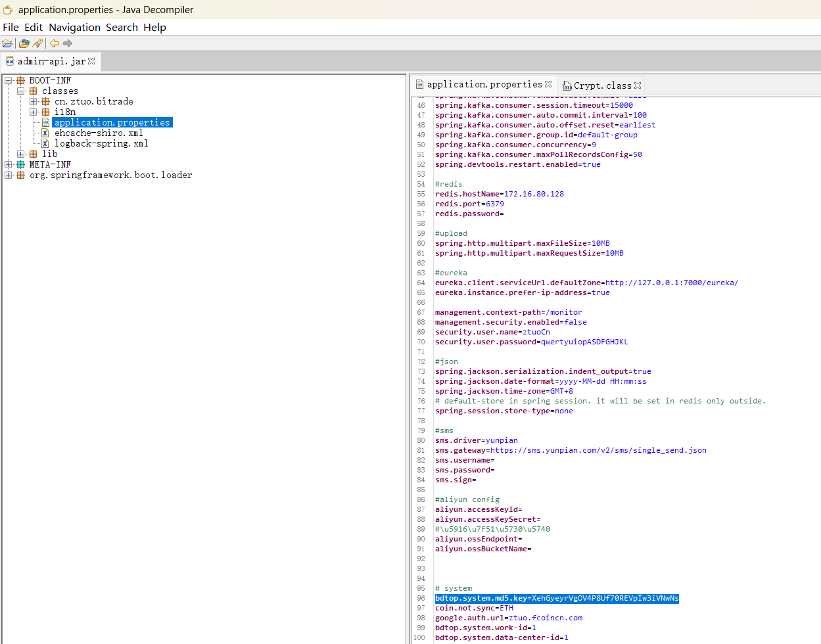The width and height of the screenshot is (821, 644).
Task: Open the Navigation menu
Action: click(74, 28)
